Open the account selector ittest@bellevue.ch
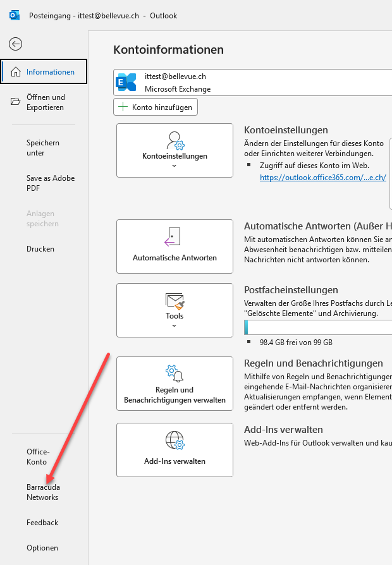 tap(252, 83)
